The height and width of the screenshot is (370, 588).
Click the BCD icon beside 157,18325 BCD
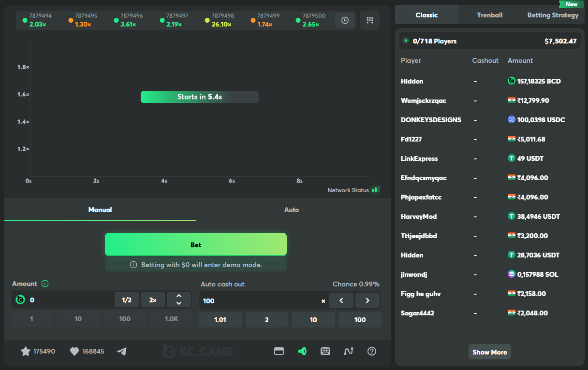pyautogui.click(x=512, y=81)
